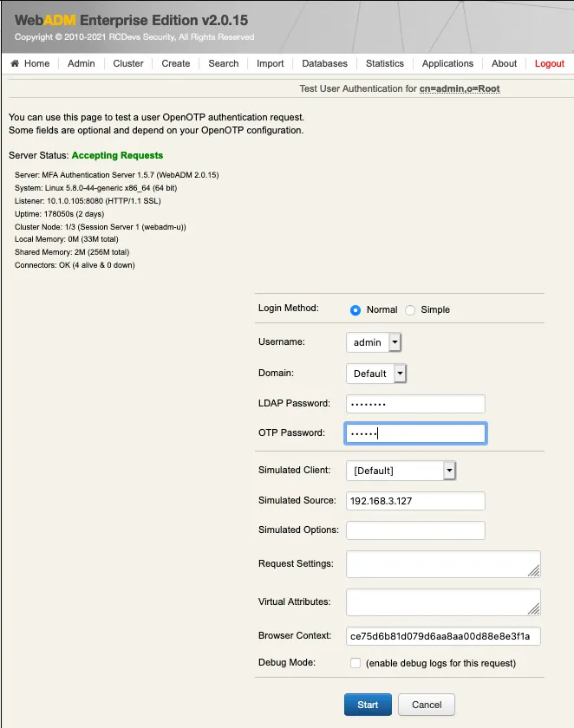The image size is (574, 728).
Task: Expand the Domain dropdown arrow
Action: [400, 374]
